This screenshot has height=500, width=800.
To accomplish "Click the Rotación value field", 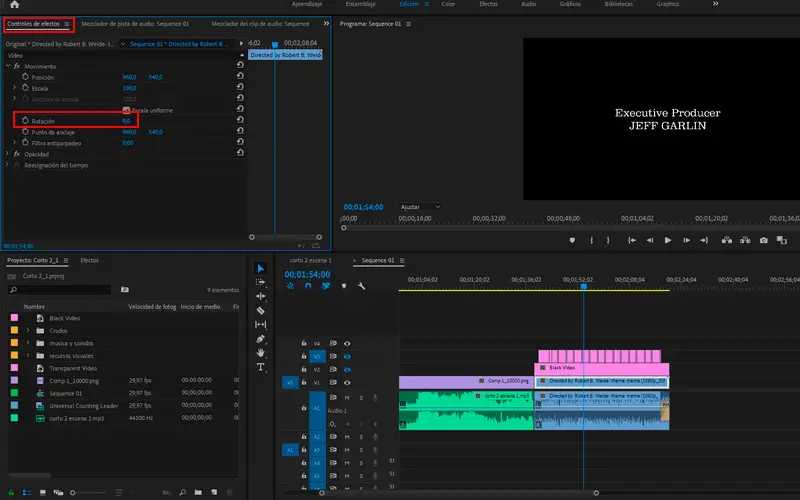I will [x=127, y=121].
